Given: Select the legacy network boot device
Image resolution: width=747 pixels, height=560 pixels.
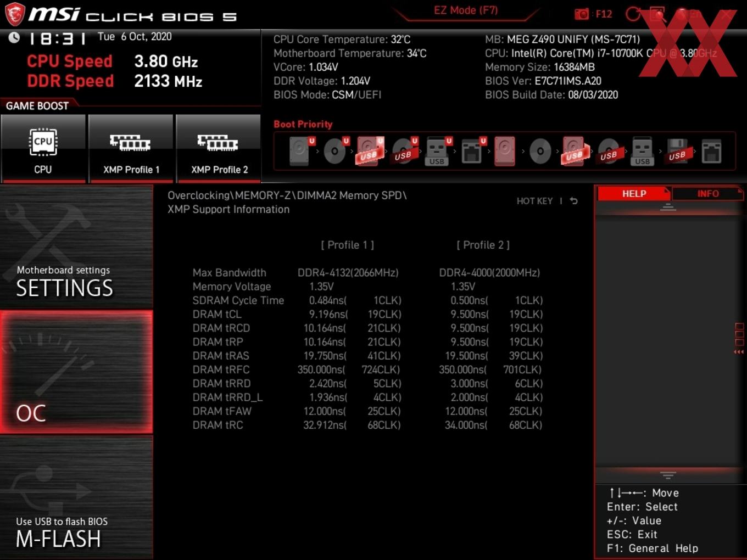Looking at the screenshot, I should pyautogui.click(x=711, y=151).
